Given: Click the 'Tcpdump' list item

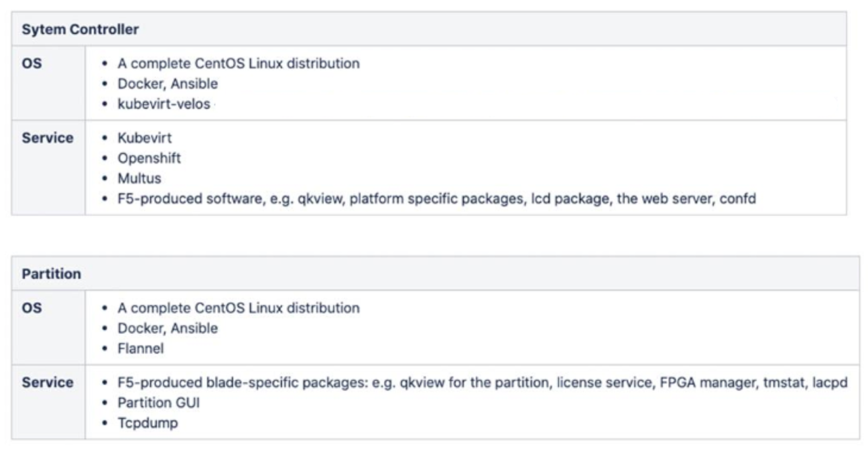Looking at the screenshot, I should point(148,424).
